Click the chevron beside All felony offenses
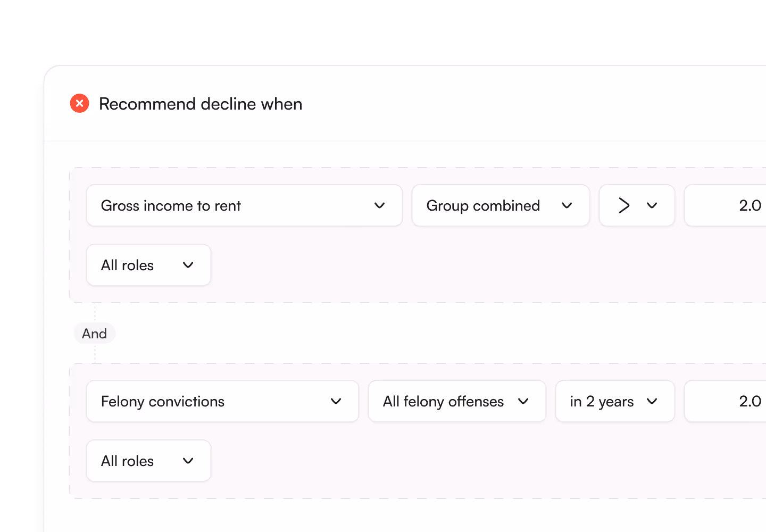This screenshot has height=532, width=766. pyautogui.click(x=523, y=401)
